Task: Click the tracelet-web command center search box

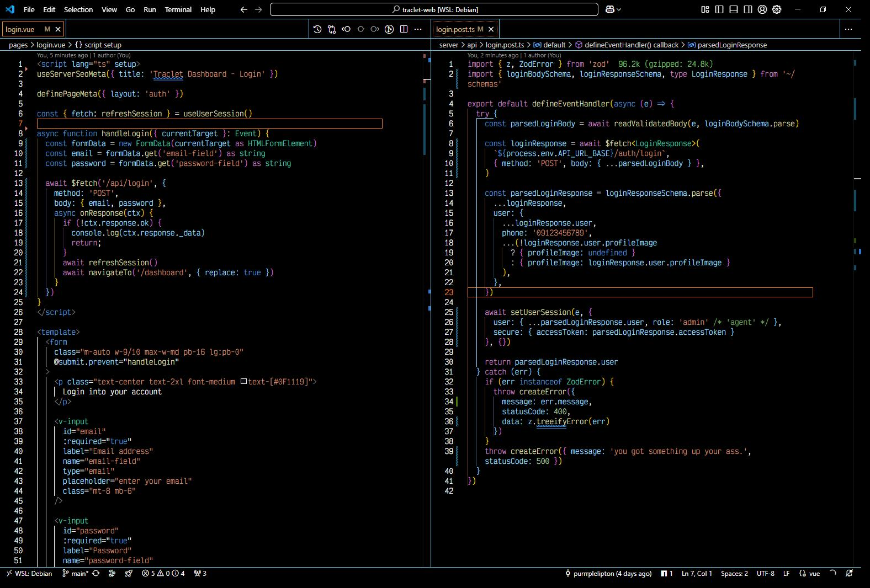Action: click(x=434, y=9)
